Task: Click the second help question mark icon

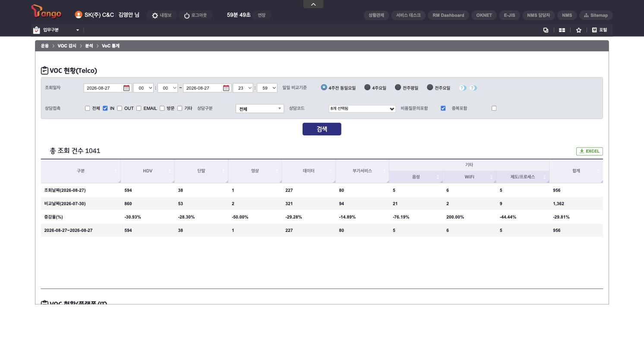Action: (473, 88)
